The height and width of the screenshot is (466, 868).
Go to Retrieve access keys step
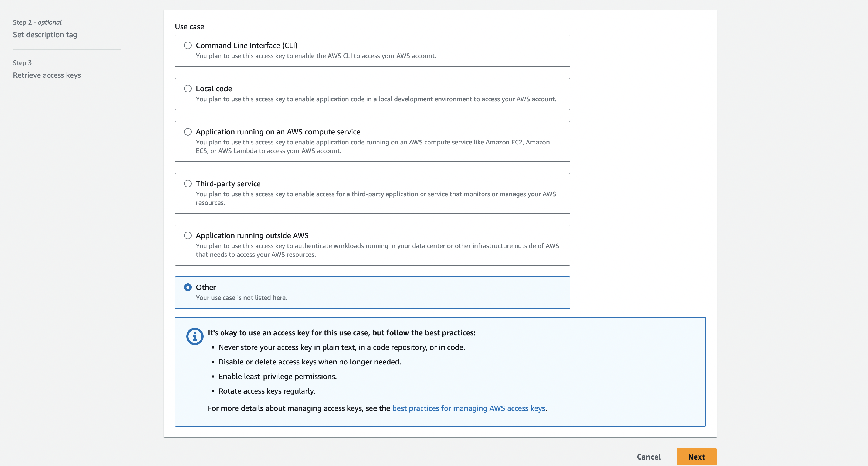pyautogui.click(x=47, y=75)
